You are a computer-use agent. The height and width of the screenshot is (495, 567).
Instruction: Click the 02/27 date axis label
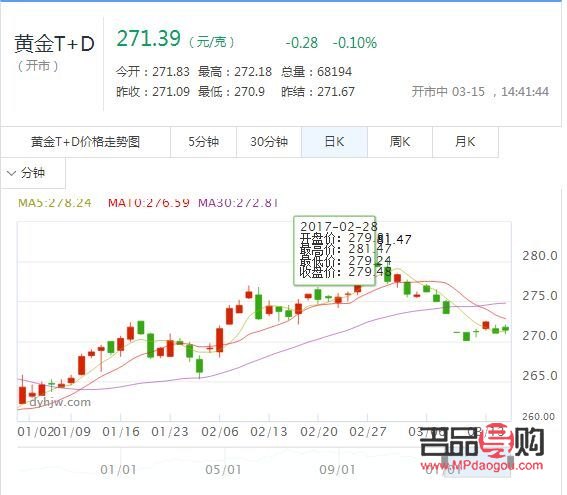click(x=368, y=432)
